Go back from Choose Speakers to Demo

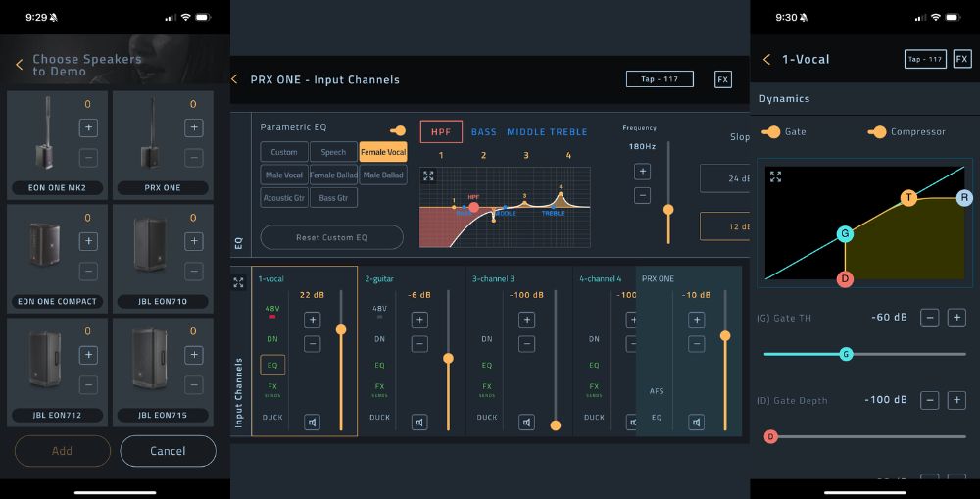click(x=20, y=65)
